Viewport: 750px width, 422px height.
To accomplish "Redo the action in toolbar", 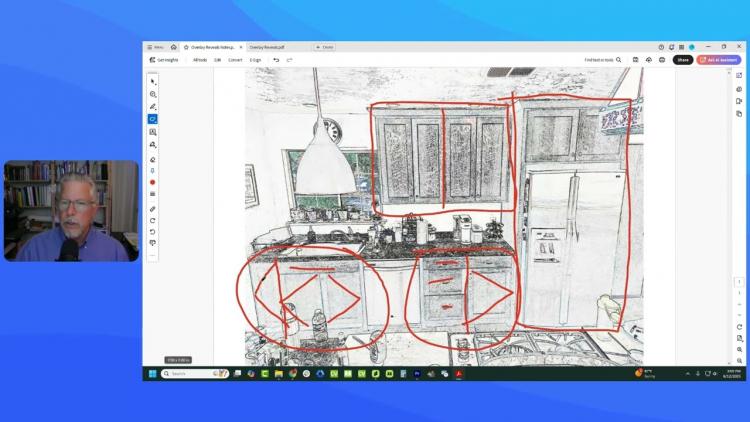I will 289,60.
